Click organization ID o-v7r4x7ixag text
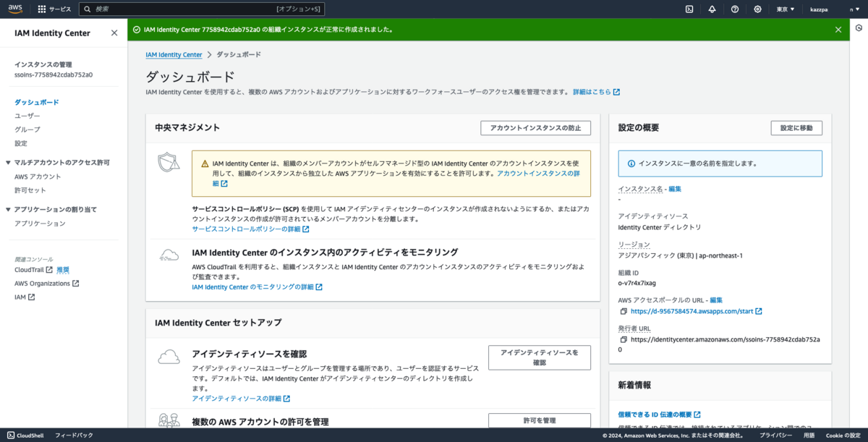The width and height of the screenshot is (868, 442). tap(637, 283)
